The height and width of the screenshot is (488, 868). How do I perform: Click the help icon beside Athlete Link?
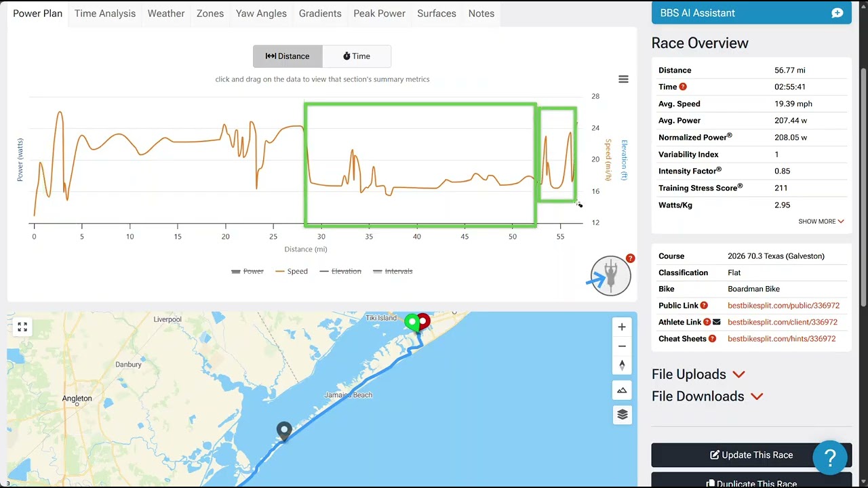[x=707, y=322]
